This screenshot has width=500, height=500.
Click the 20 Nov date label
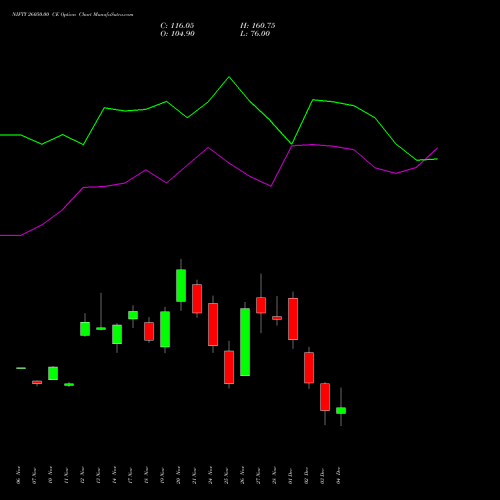tap(178, 475)
